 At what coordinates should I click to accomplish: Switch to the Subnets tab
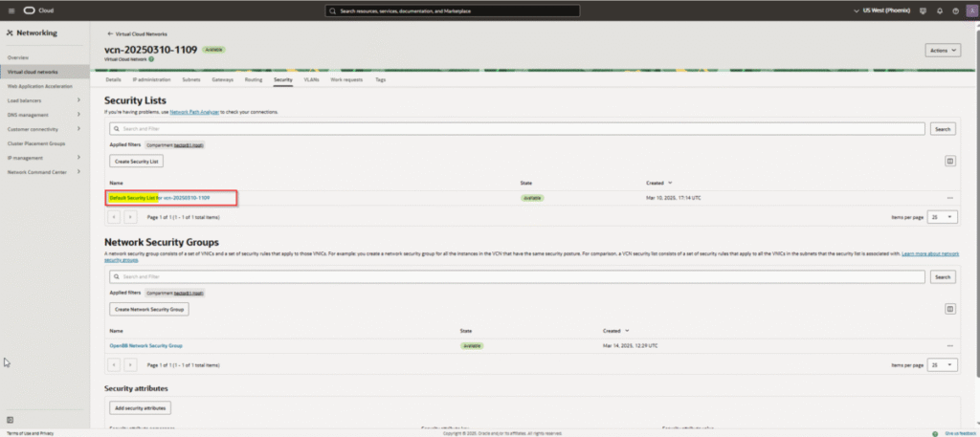tap(190, 80)
